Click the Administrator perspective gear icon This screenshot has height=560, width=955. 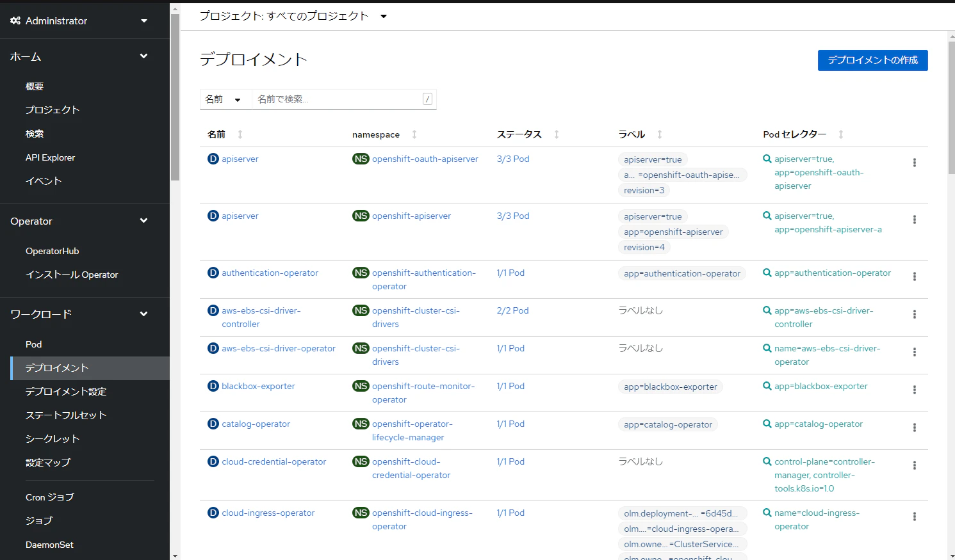[x=15, y=20]
